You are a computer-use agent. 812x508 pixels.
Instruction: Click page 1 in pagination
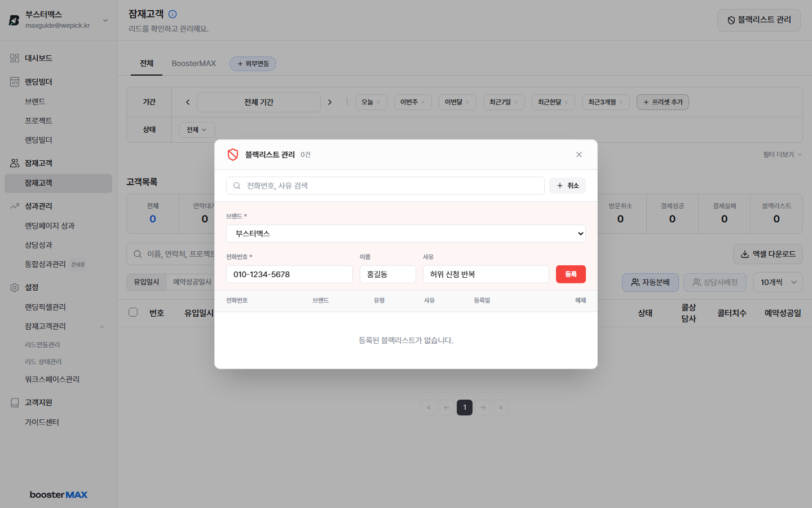(465, 408)
